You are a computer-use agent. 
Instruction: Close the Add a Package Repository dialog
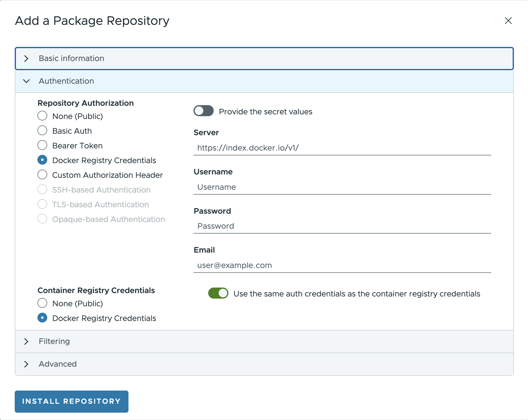508,21
